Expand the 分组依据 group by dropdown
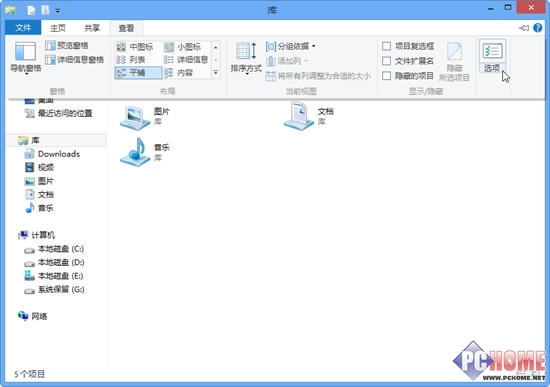550x387 pixels. tap(291, 46)
